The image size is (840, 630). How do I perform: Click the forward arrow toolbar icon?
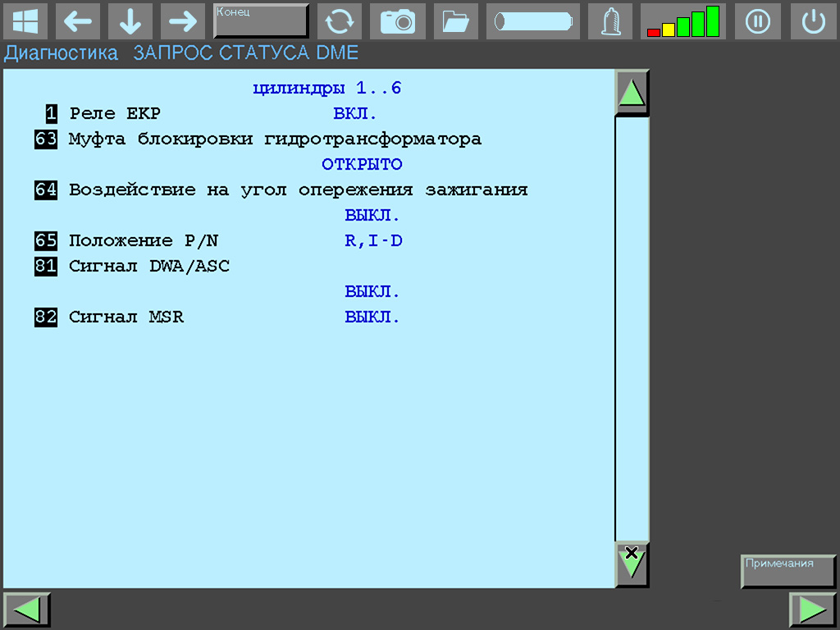point(182,21)
